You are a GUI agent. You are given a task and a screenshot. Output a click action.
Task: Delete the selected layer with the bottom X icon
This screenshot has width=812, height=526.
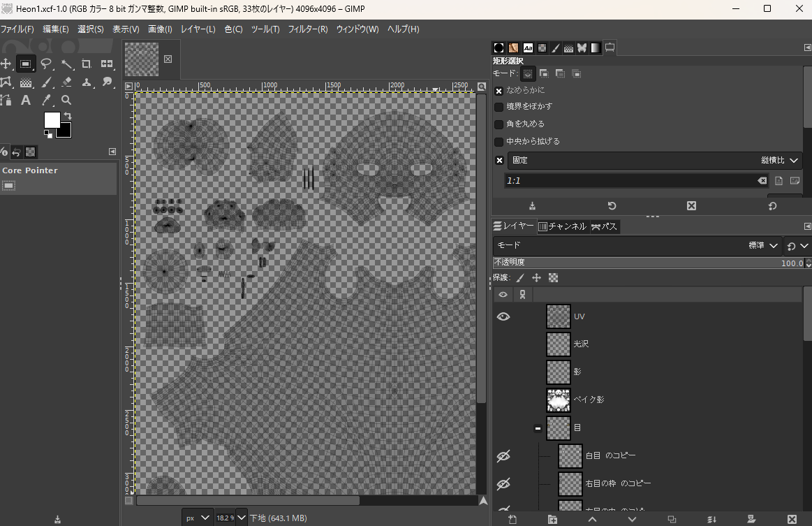click(792, 519)
